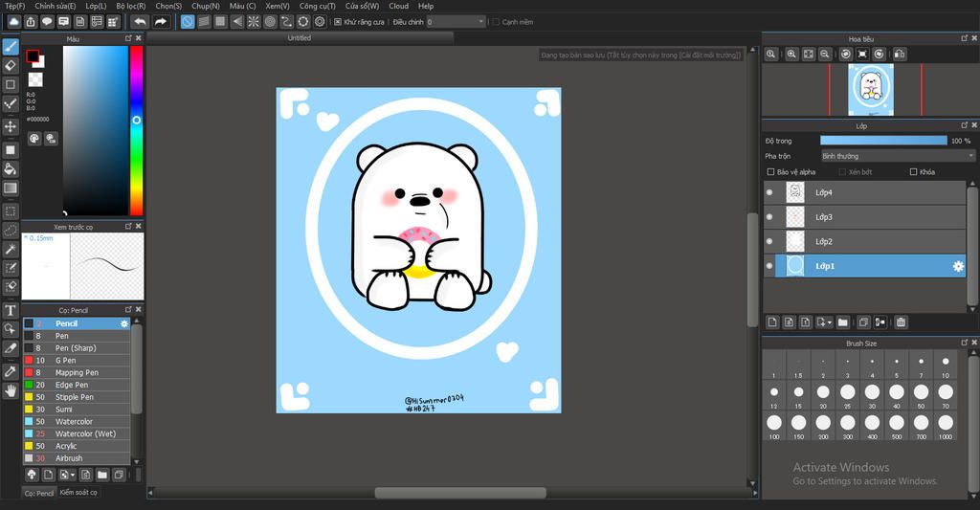Select the Move tool

[x=11, y=126]
